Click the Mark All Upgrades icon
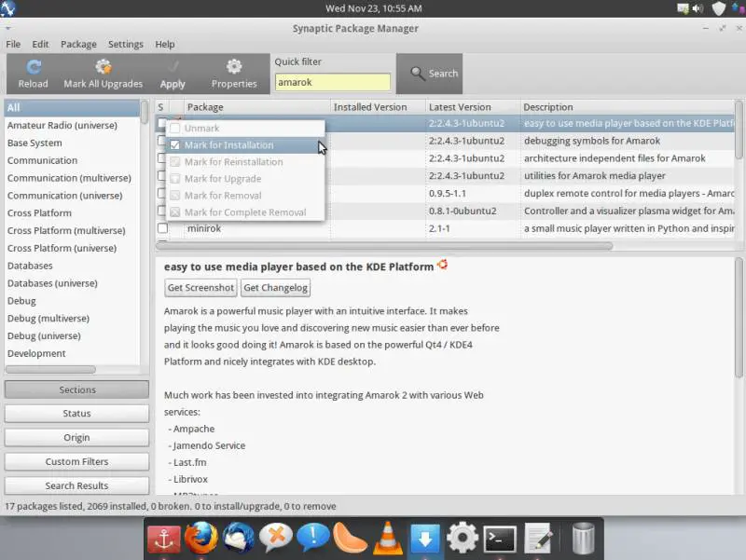The height and width of the screenshot is (560, 746). [103, 67]
